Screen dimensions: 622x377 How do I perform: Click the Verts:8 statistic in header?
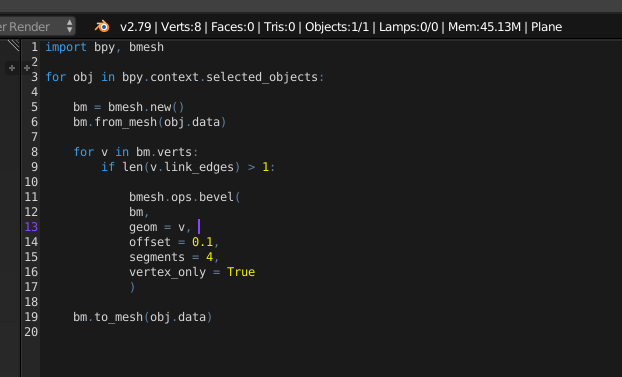point(181,27)
